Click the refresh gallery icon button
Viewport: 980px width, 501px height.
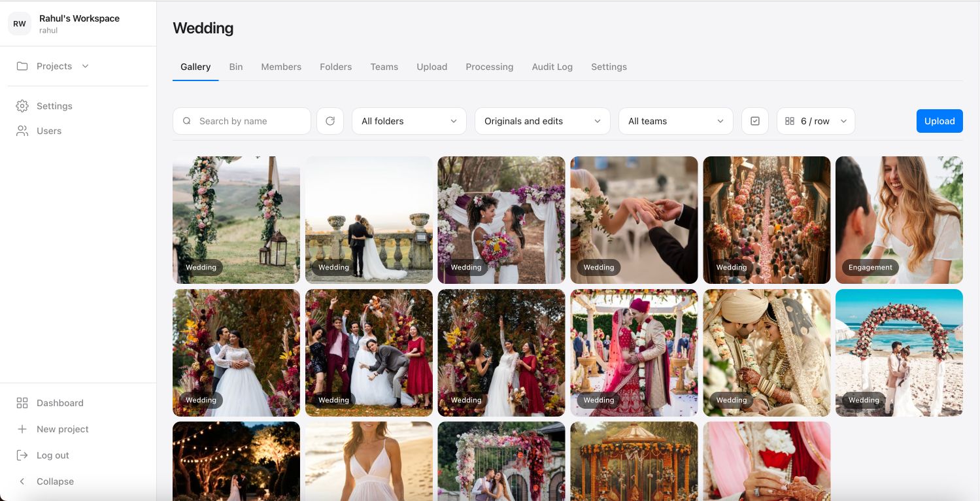pos(330,121)
